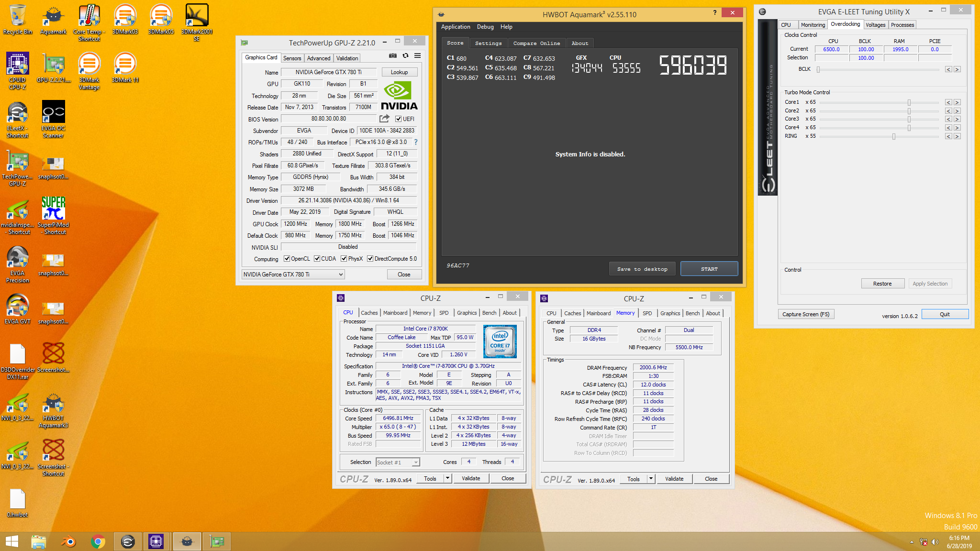
Task: Adjust Core1 multiplier slider in E-LEET
Action: [x=909, y=102]
